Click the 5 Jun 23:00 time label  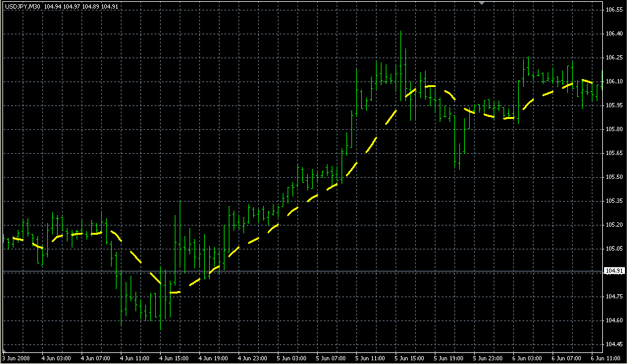[x=489, y=358]
